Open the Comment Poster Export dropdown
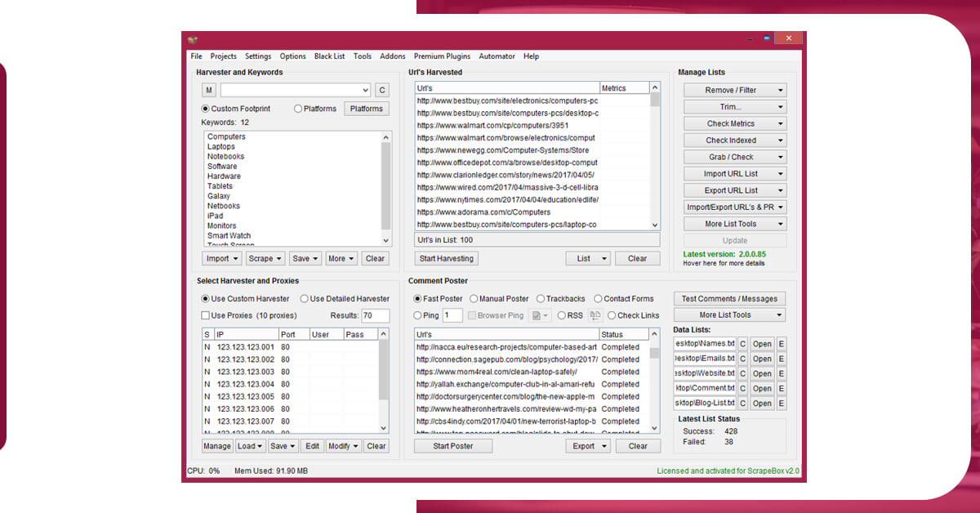 (588, 446)
